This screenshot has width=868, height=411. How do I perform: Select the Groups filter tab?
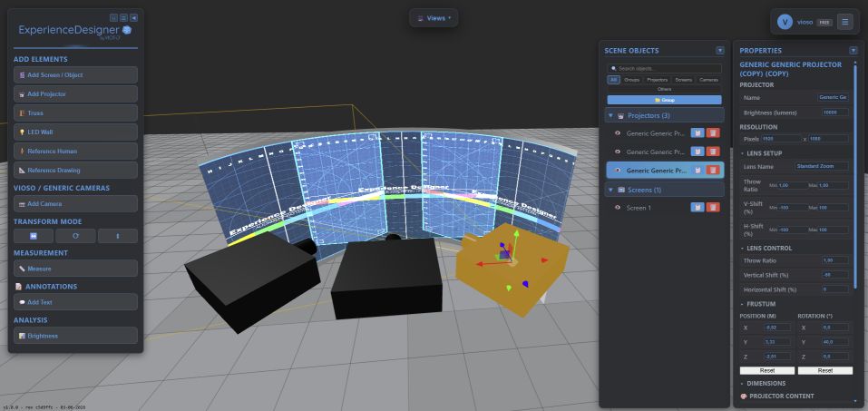pyautogui.click(x=631, y=80)
